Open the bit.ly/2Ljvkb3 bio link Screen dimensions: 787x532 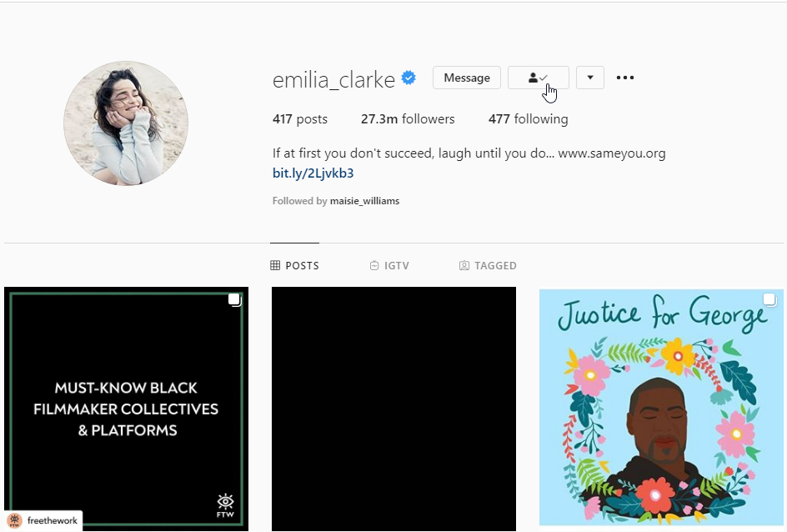click(313, 173)
